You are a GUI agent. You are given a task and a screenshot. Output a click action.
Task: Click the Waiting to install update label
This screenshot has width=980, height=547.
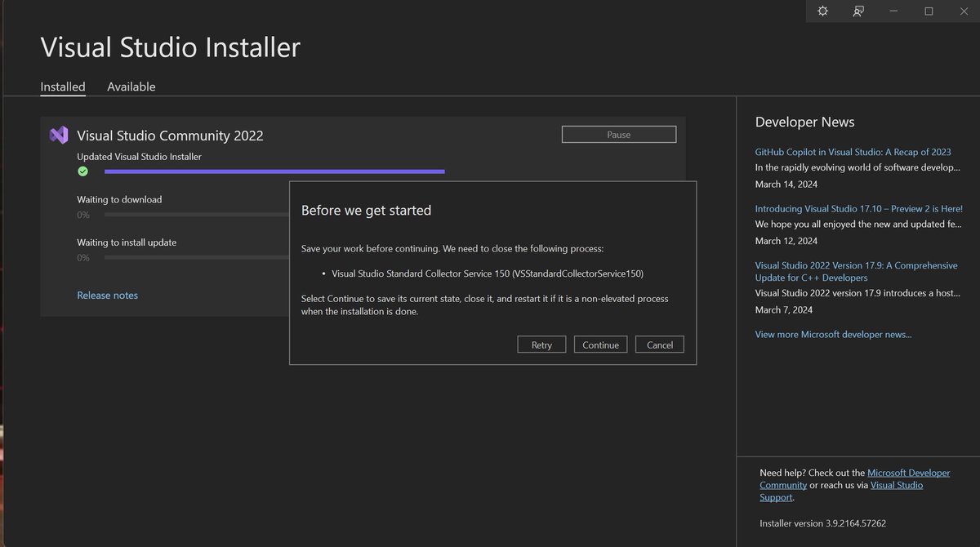coord(127,242)
